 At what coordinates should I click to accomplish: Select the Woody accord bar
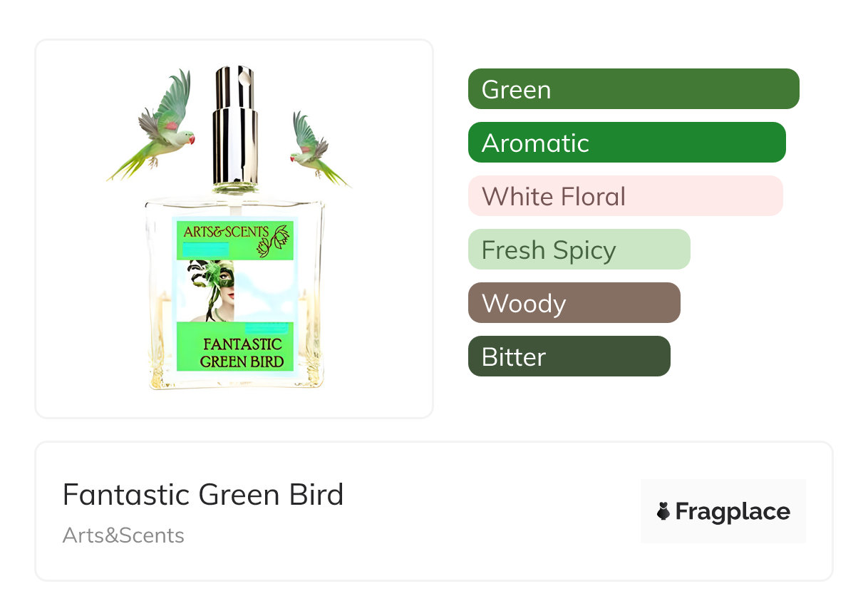[574, 303]
